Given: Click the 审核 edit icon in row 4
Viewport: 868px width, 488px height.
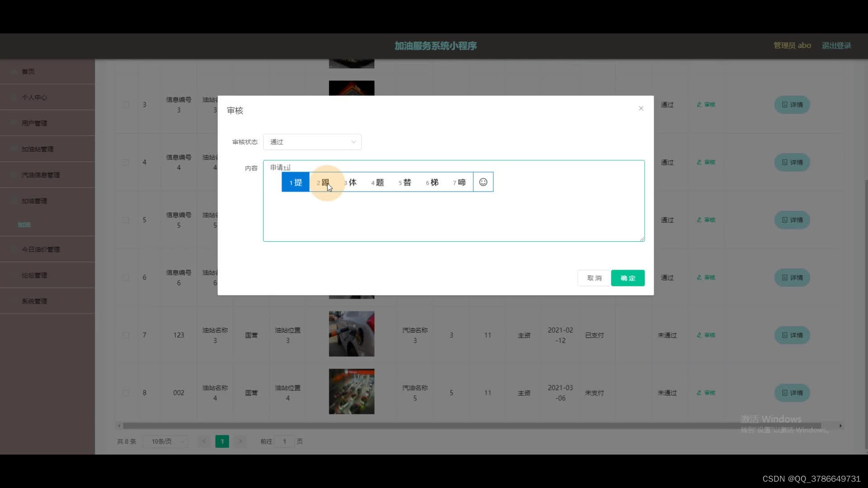Looking at the screenshot, I should [706, 162].
